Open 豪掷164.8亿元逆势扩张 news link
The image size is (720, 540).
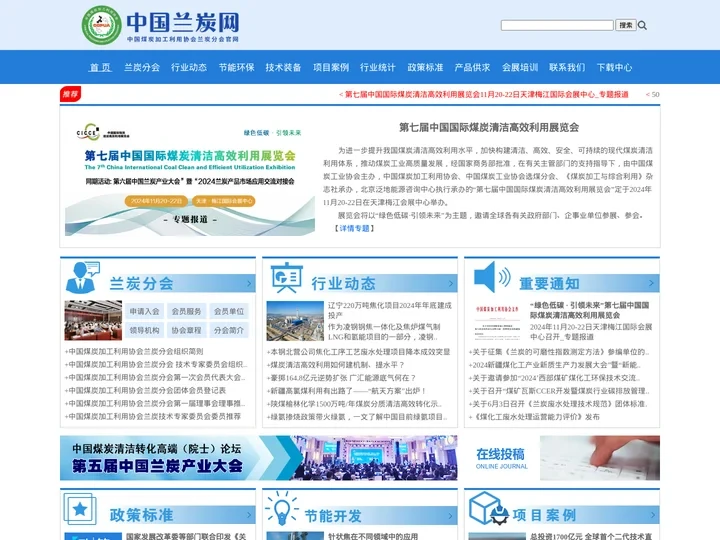tap(342, 377)
